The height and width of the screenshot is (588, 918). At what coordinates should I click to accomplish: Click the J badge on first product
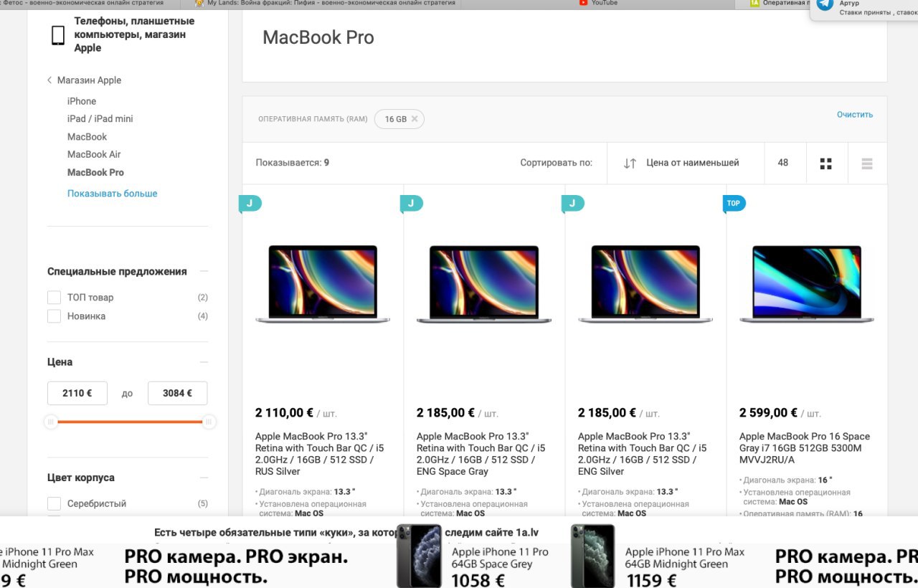point(250,204)
